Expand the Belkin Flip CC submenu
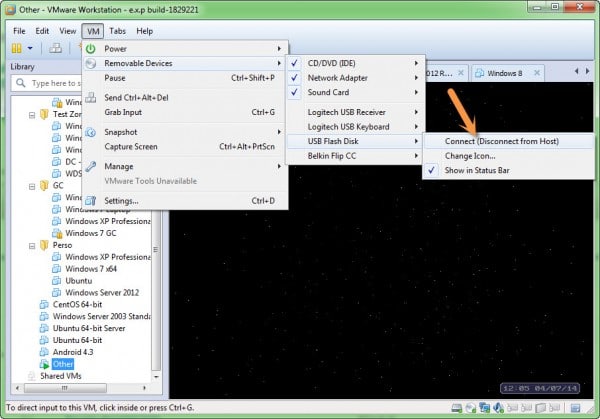This screenshot has height=419, width=600. [x=355, y=156]
